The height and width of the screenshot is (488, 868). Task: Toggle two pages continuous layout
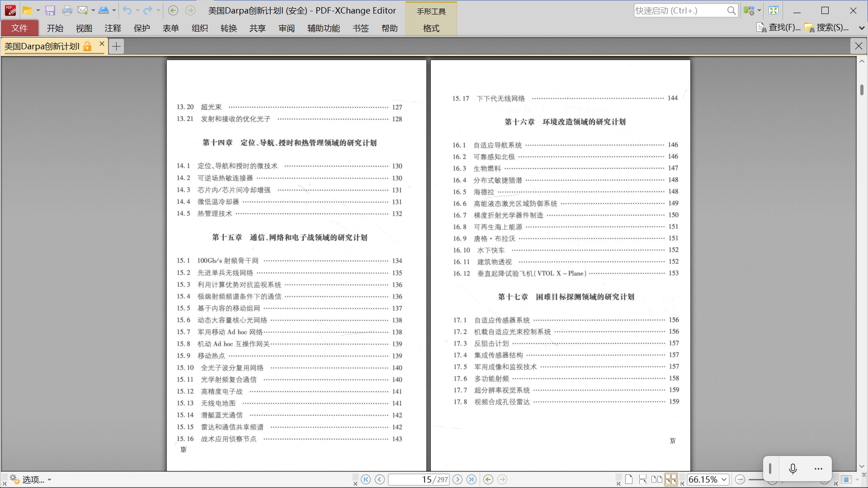(671, 479)
